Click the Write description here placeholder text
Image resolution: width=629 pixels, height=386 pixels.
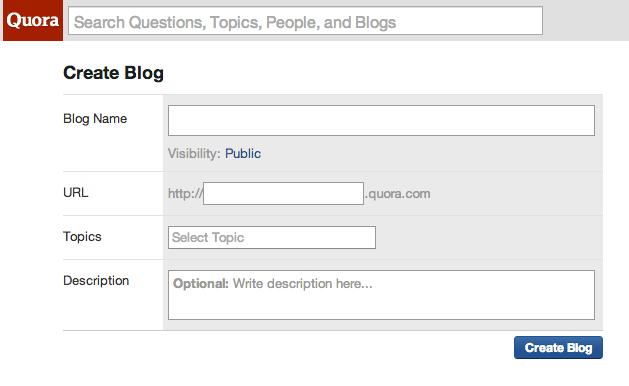point(302,284)
